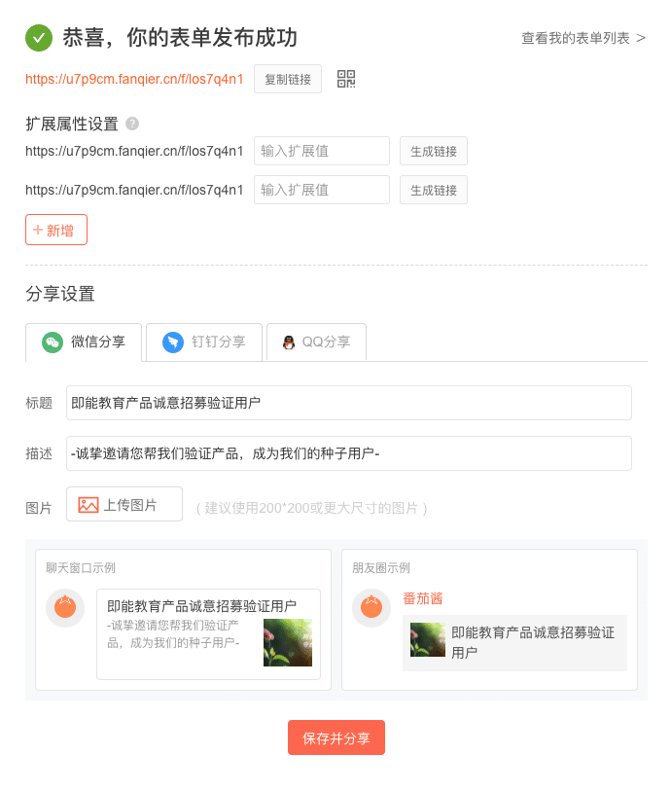Viewport: 672px width, 791px height.
Task: Select the 微信分享 tab
Action: [84, 342]
